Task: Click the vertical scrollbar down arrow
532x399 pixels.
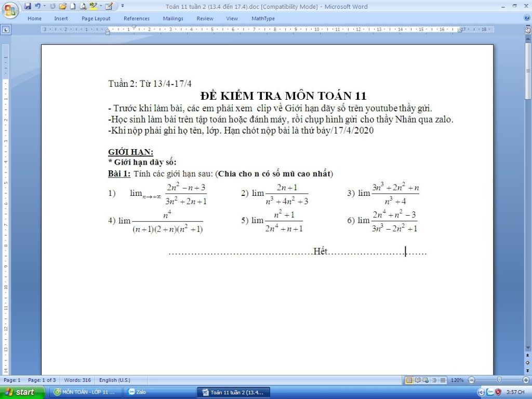Action: point(528,348)
